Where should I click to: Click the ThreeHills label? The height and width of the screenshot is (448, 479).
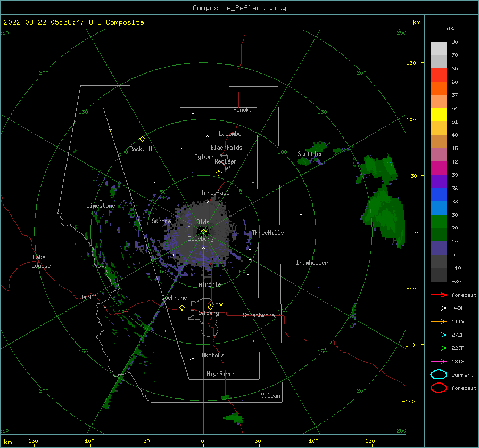tap(268, 233)
